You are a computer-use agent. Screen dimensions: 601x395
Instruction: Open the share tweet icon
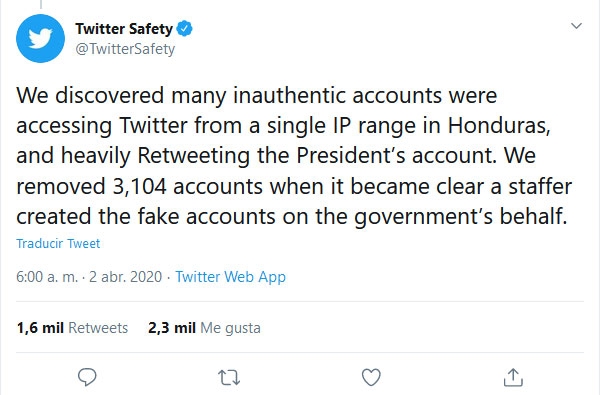pyautogui.click(x=513, y=377)
